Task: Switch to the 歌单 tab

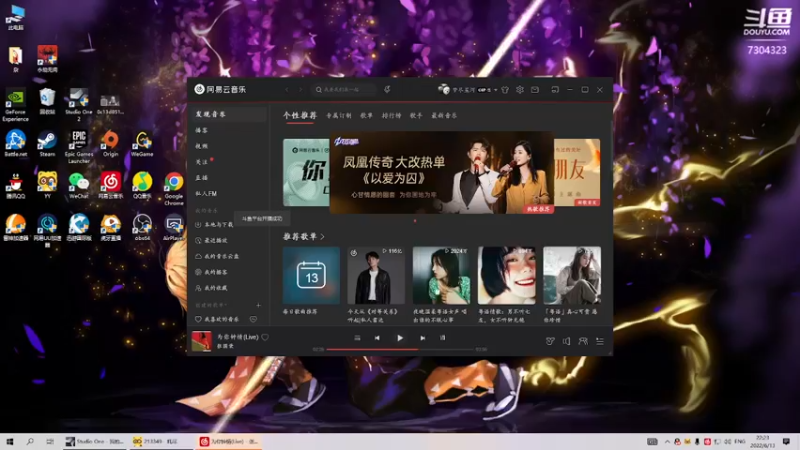Action: (x=366, y=116)
